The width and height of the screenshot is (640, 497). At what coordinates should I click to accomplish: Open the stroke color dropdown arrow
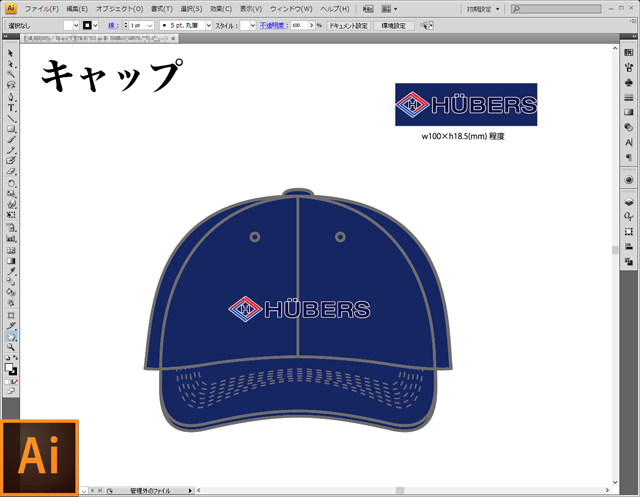95,25
